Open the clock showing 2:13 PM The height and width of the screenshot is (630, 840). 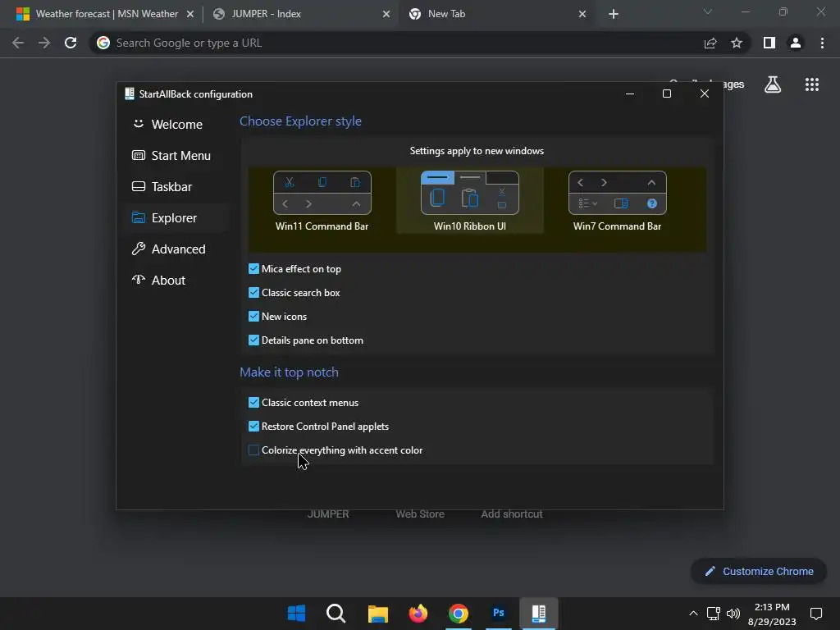coord(772,614)
